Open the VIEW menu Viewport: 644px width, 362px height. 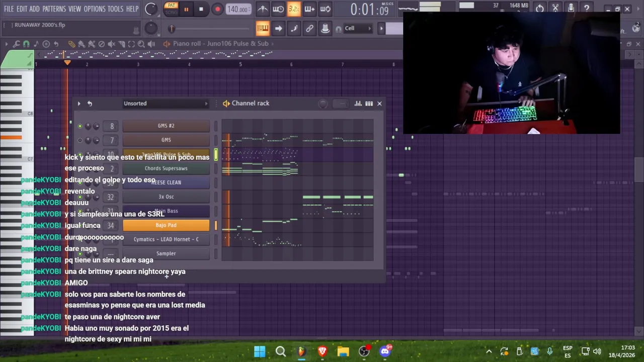[74, 9]
